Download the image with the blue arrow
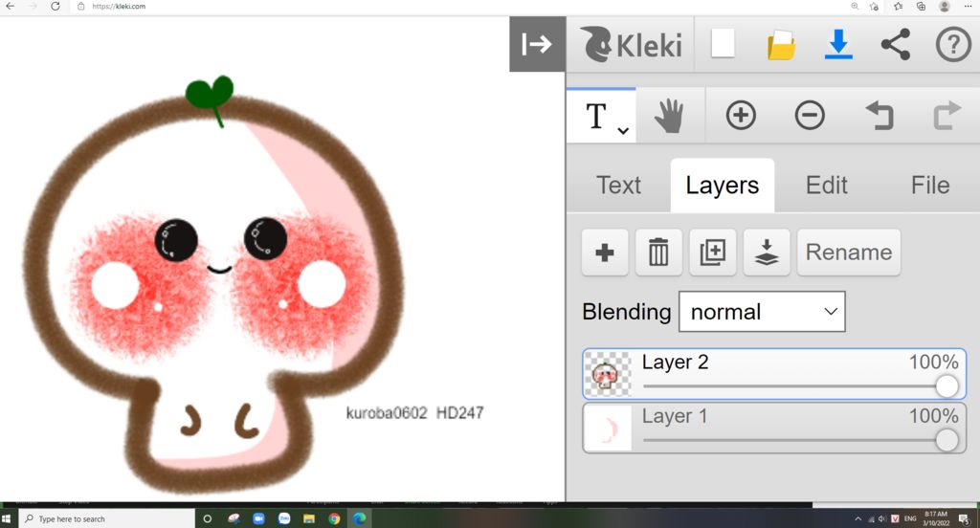The image size is (980, 528). [838, 44]
